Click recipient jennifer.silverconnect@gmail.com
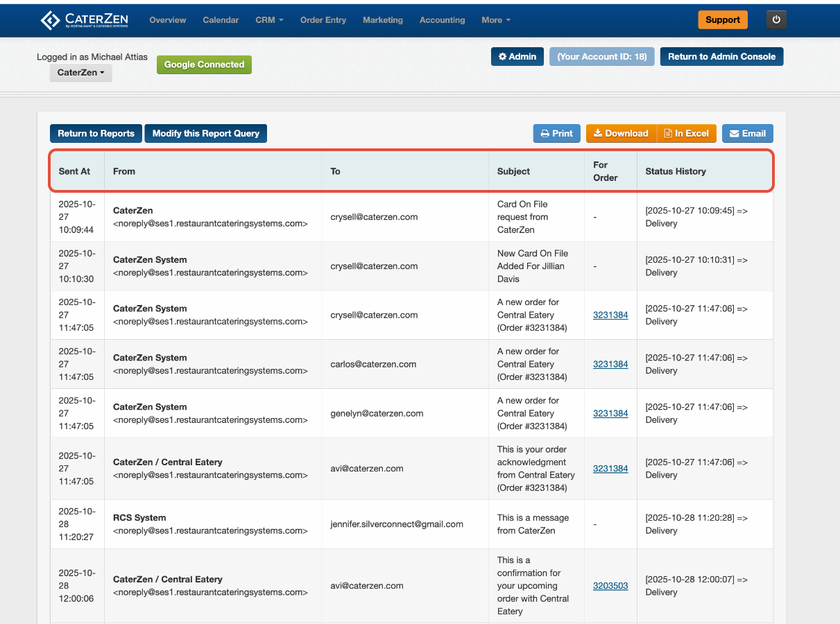 coord(397,524)
